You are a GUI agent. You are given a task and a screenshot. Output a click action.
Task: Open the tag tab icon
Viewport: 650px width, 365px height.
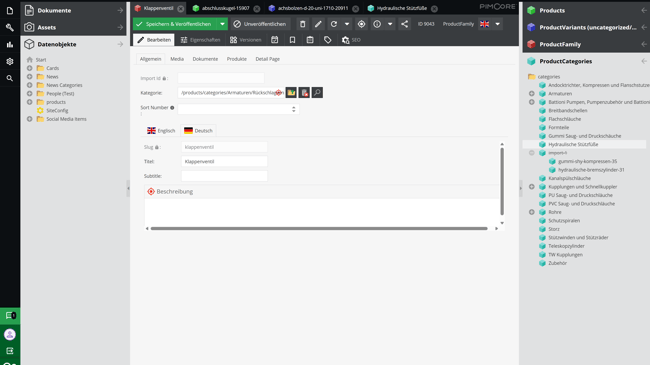[327, 40]
